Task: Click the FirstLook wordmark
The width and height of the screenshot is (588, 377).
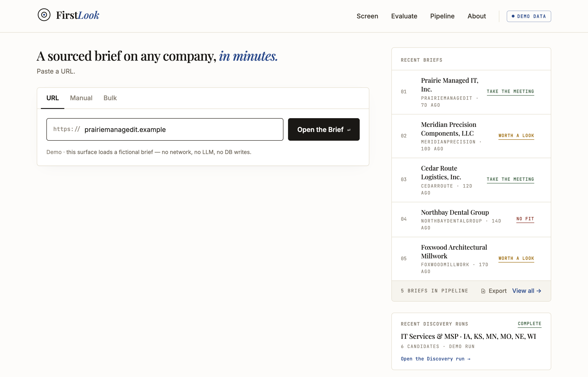Action: click(x=78, y=15)
